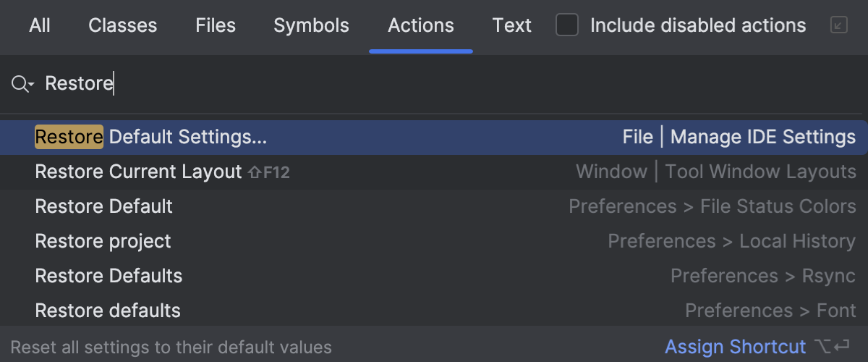Select the Actions tab
Viewport: 868px width, 362px height.
tap(421, 26)
